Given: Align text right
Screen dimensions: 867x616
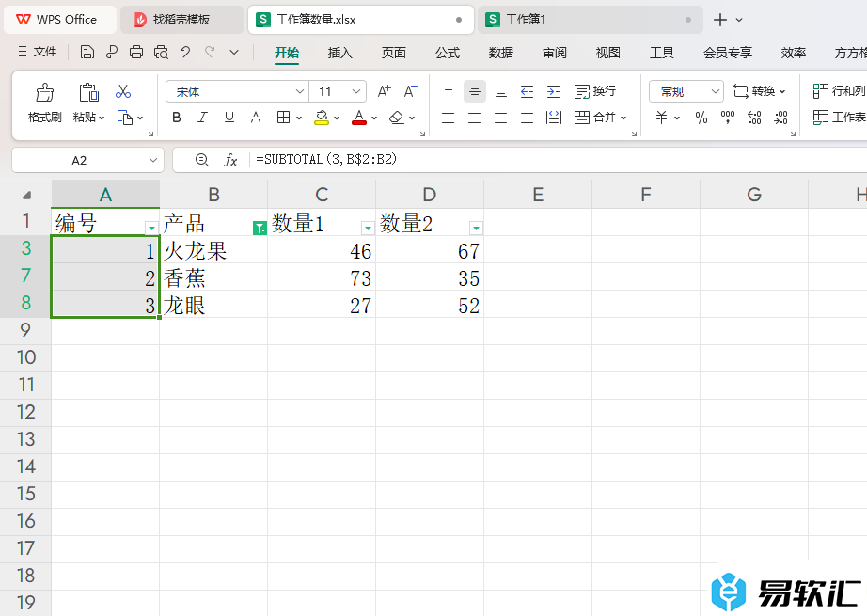Looking at the screenshot, I should pos(500,118).
